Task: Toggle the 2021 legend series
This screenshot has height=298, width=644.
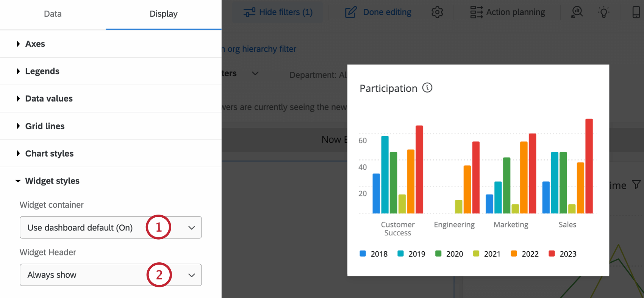Action: 487,254
